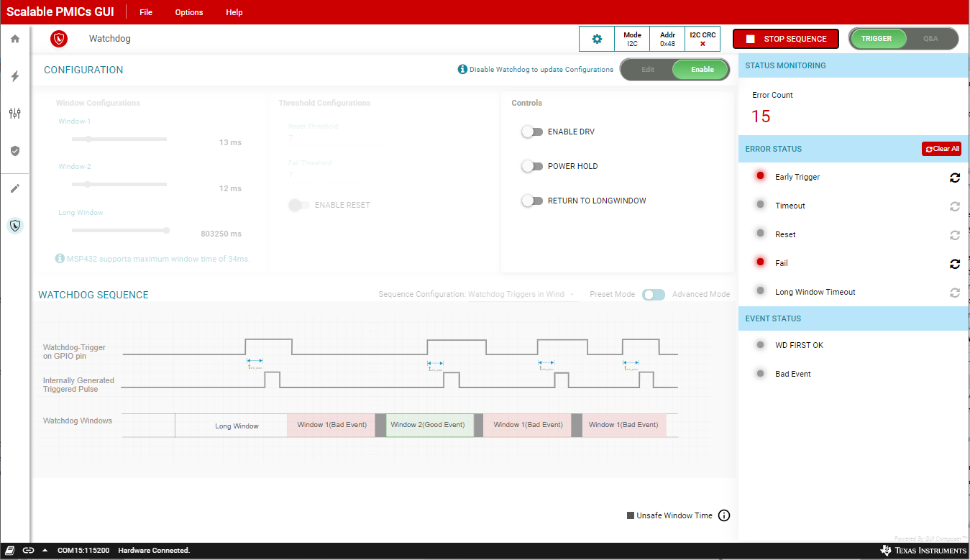Click the Clear All errors button
Screen dimensions: 970x560
click(x=941, y=149)
